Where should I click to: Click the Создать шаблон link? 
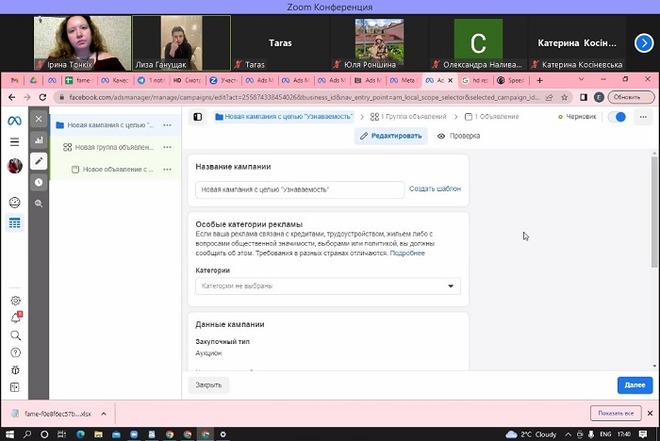pos(435,188)
